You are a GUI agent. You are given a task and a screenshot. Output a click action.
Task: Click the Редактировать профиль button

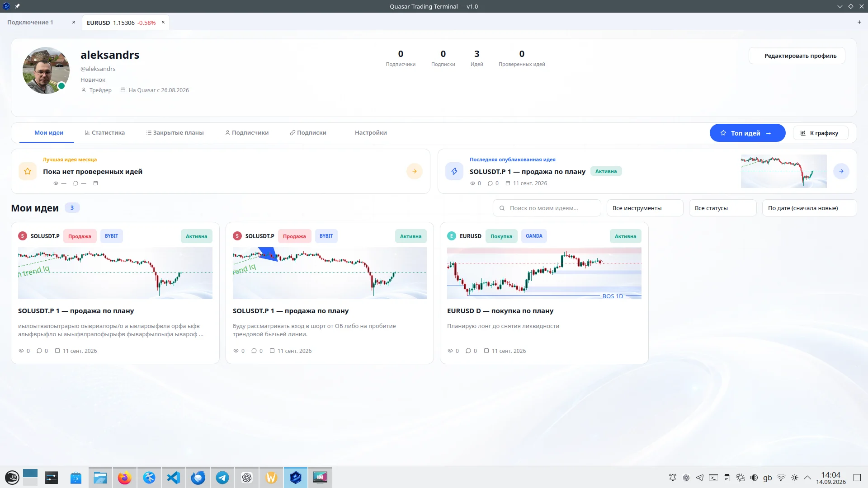click(797, 56)
